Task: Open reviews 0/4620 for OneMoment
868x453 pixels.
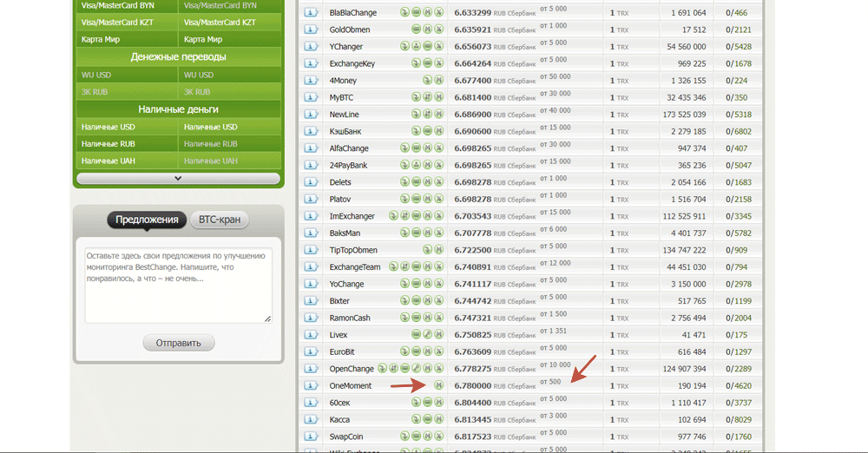Action: point(739,386)
